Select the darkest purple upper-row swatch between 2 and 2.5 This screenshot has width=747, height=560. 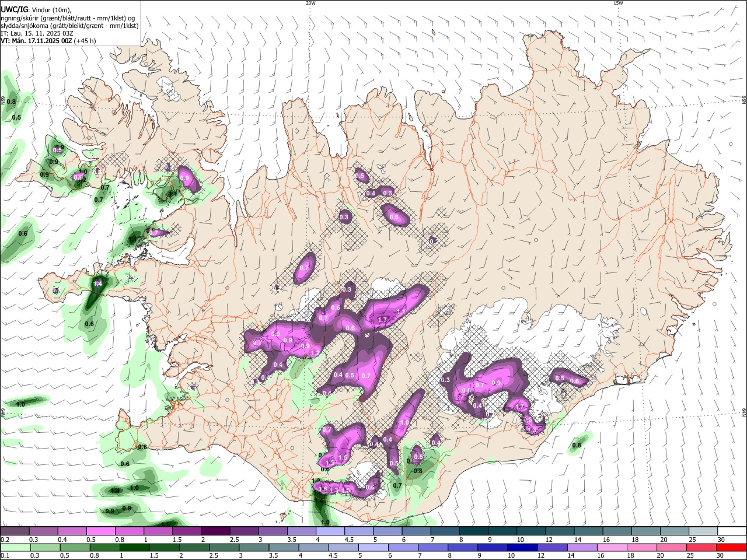215,531
